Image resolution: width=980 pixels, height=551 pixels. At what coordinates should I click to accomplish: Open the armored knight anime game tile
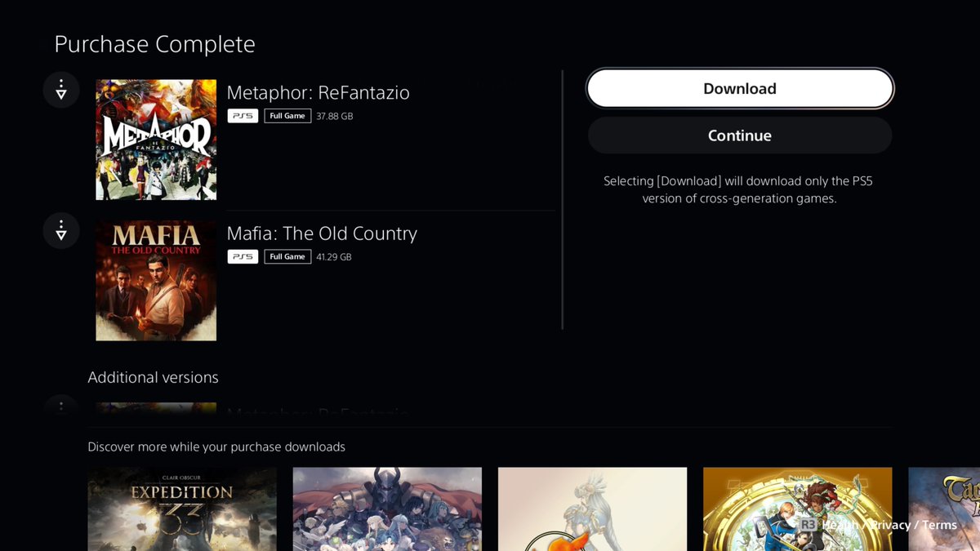pyautogui.click(x=387, y=509)
